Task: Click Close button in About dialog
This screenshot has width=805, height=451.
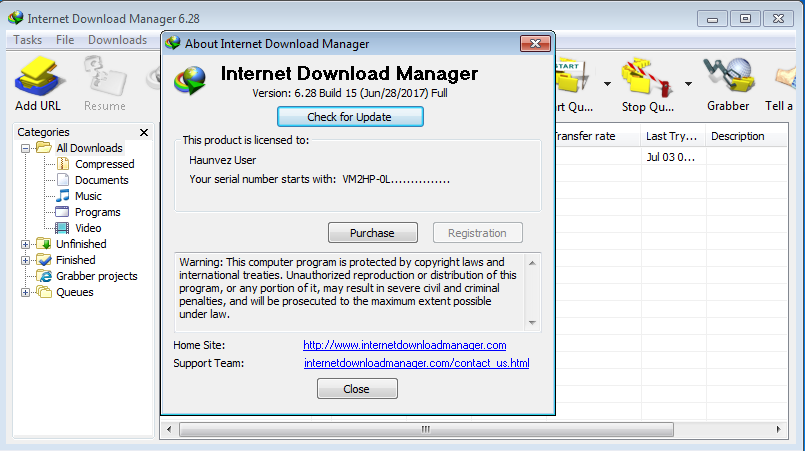Action: [x=357, y=389]
